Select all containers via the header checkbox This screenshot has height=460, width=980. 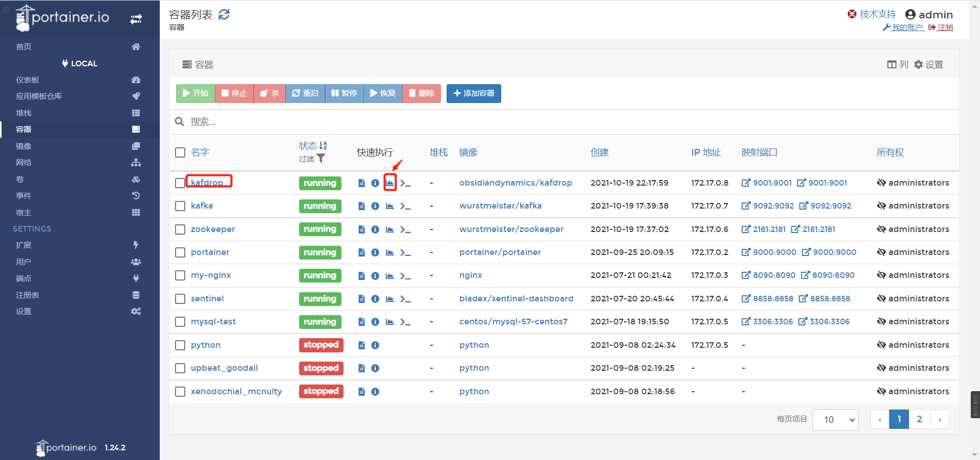[180, 152]
